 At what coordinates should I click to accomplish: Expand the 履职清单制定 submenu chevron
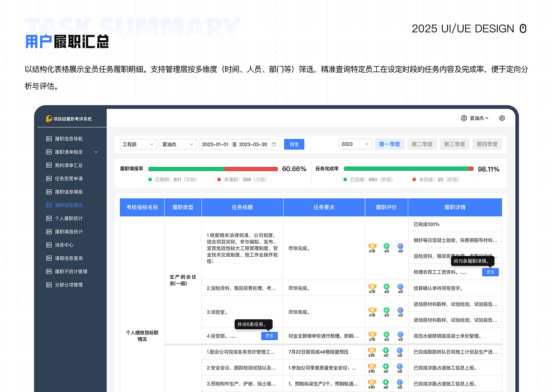click(x=96, y=152)
